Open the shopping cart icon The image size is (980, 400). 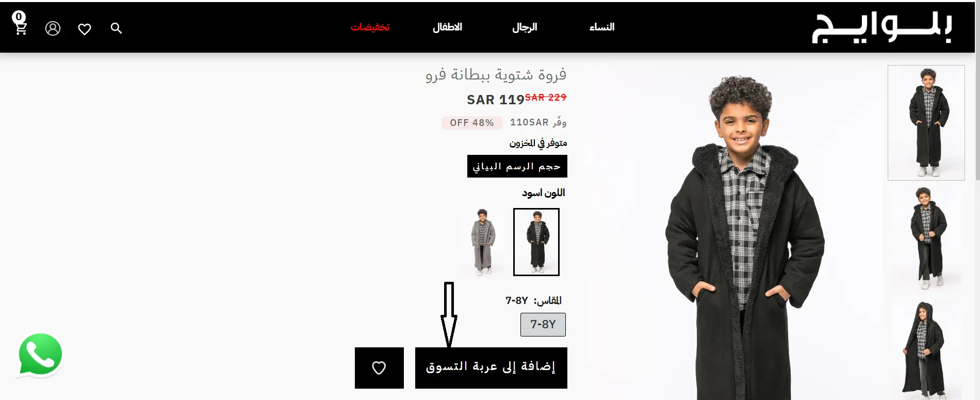(x=20, y=24)
